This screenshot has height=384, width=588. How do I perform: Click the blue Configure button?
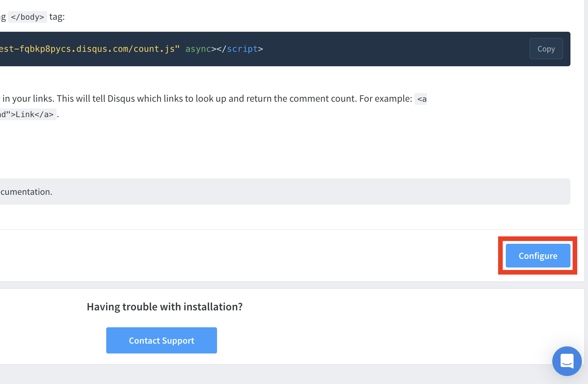click(538, 256)
